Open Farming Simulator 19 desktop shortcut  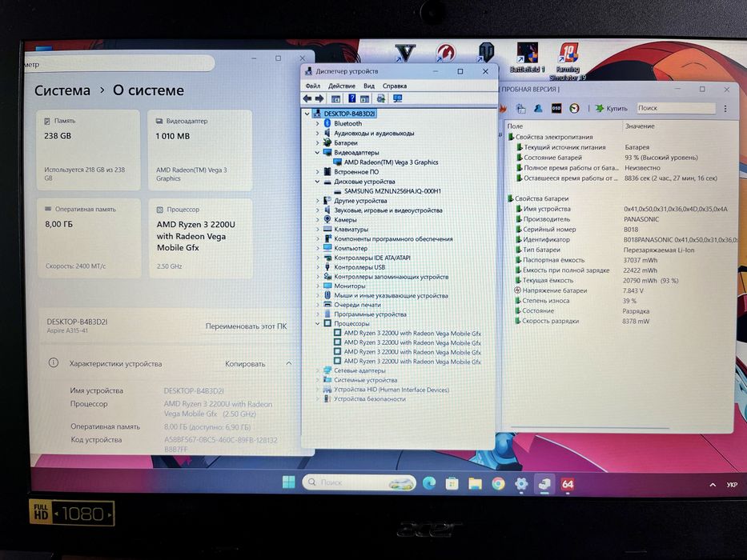click(568, 61)
